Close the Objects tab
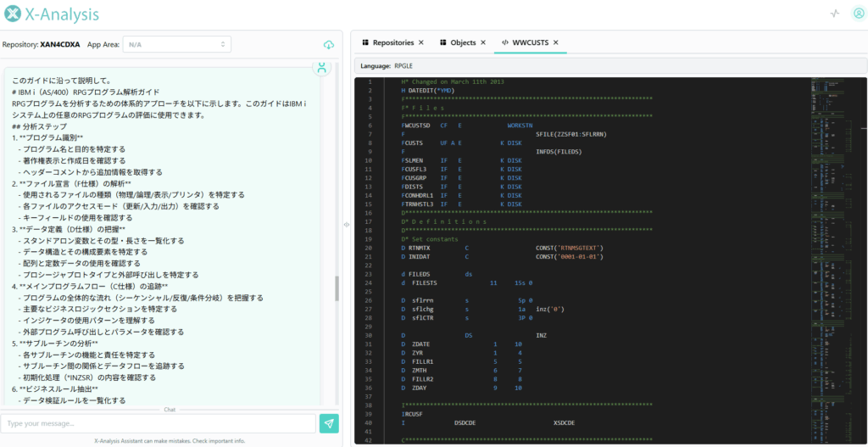The height and width of the screenshot is (447, 868). coord(482,42)
